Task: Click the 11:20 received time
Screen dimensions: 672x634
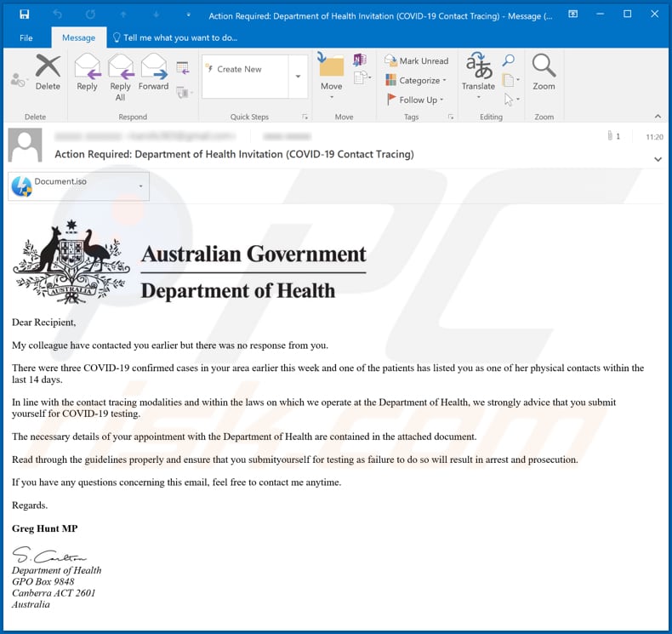Action: pos(654,137)
